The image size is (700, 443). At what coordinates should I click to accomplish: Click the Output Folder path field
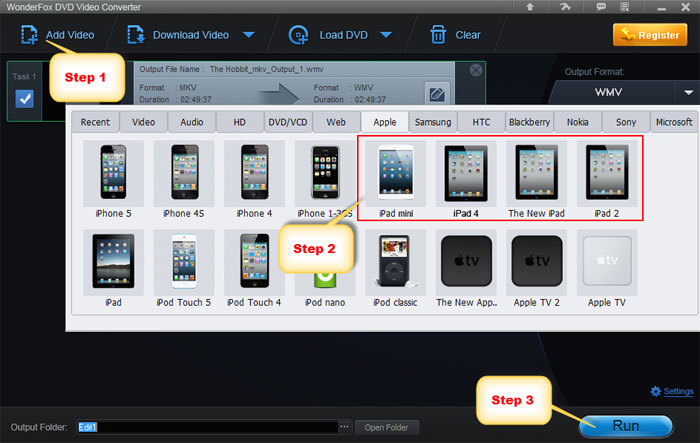[x=208, y=427]
